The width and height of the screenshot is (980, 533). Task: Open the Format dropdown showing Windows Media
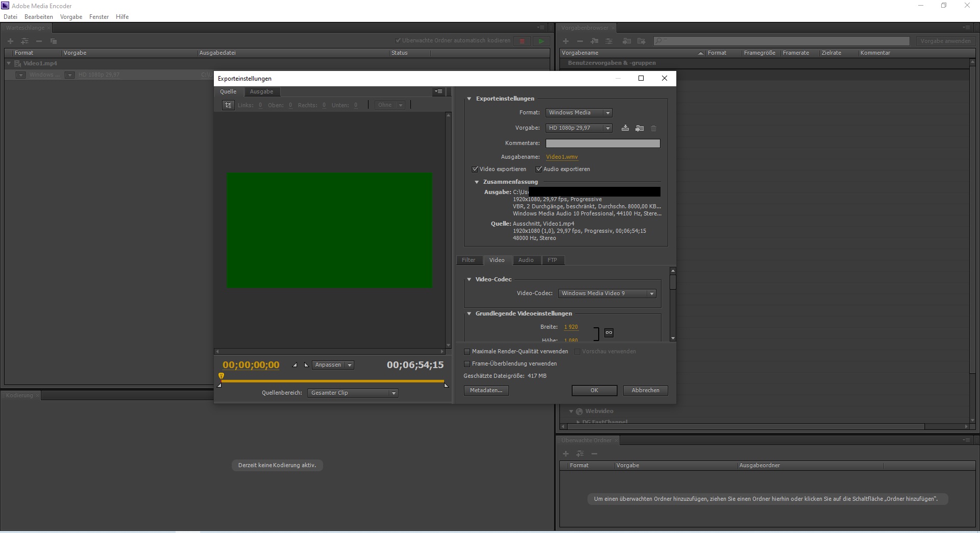[578, 113]
